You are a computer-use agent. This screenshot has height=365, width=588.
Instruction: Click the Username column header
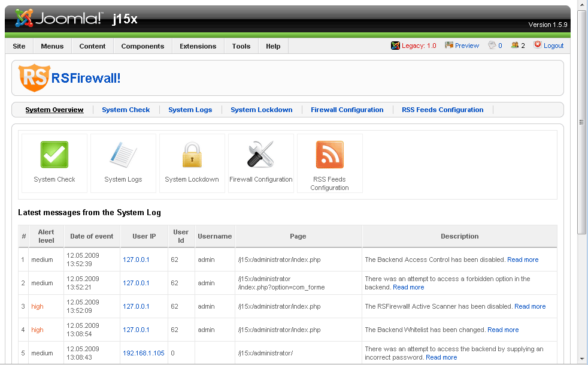[215, 236]
